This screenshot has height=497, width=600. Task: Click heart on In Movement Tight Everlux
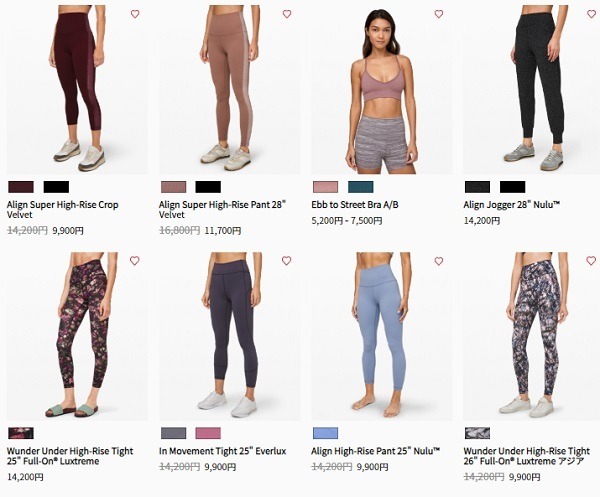point(287,261)
